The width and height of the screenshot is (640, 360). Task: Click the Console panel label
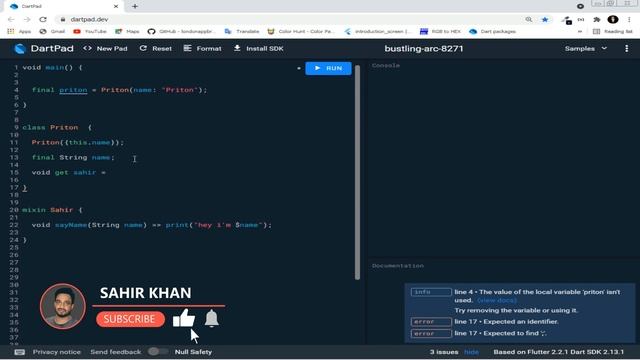tap(386, 65)
